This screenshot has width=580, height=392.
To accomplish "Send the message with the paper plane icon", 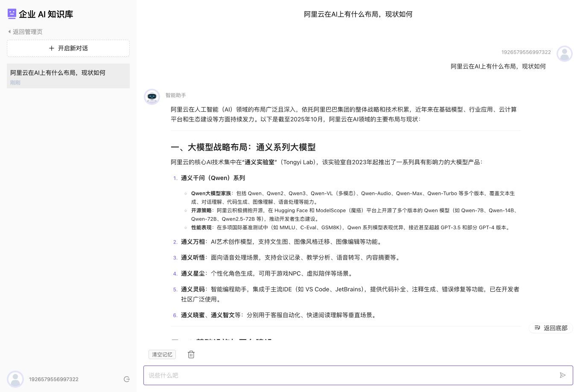I will click(x=563, y=375).
